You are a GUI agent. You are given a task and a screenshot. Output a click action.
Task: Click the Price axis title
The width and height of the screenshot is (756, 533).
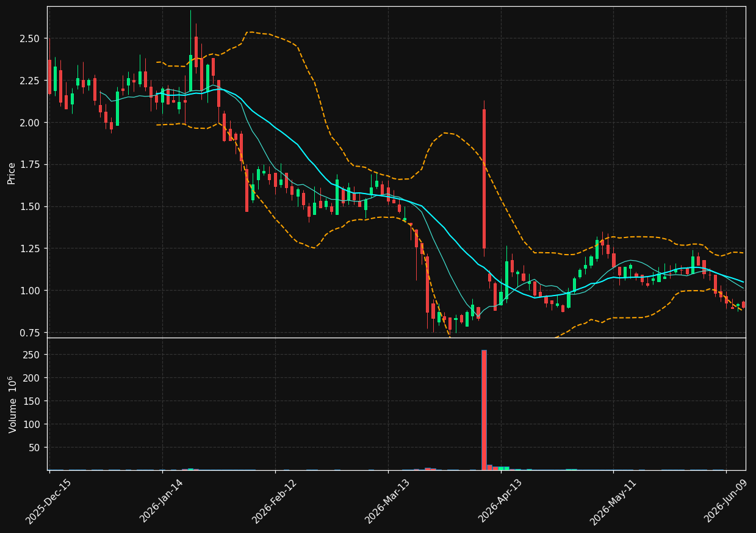point(12,172)
